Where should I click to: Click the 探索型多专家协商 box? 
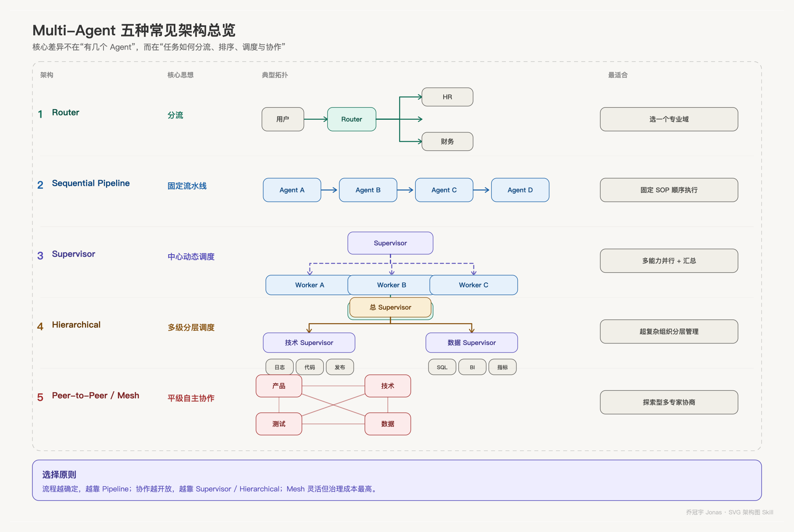point(669,403)
